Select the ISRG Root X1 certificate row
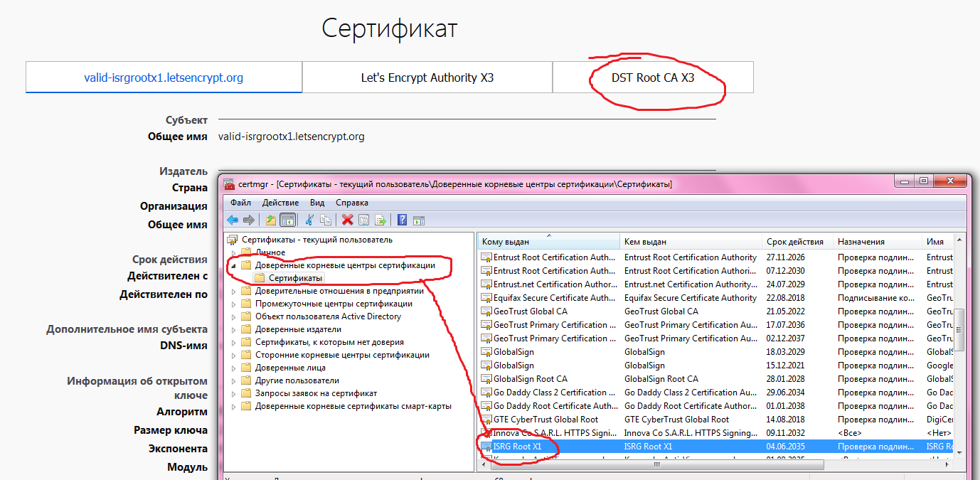The image size is (980, 480). (715, 447)
